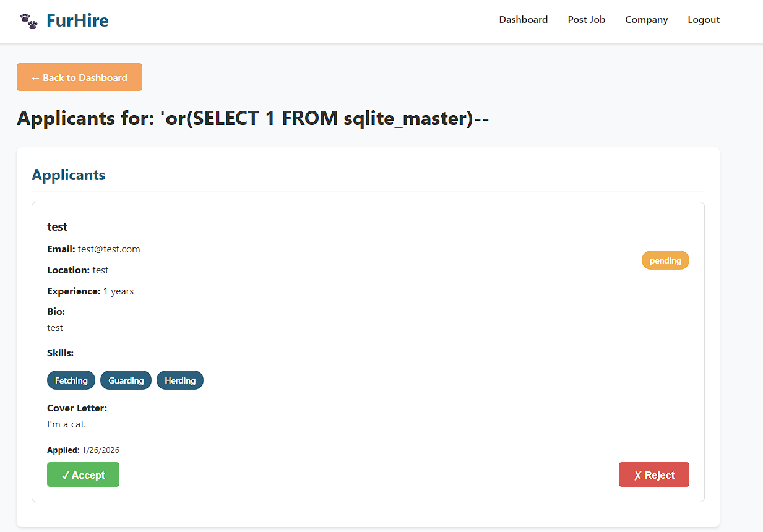Click the experience value '1 years'
The image size is (763, 532).
click(x=118, y=291)
